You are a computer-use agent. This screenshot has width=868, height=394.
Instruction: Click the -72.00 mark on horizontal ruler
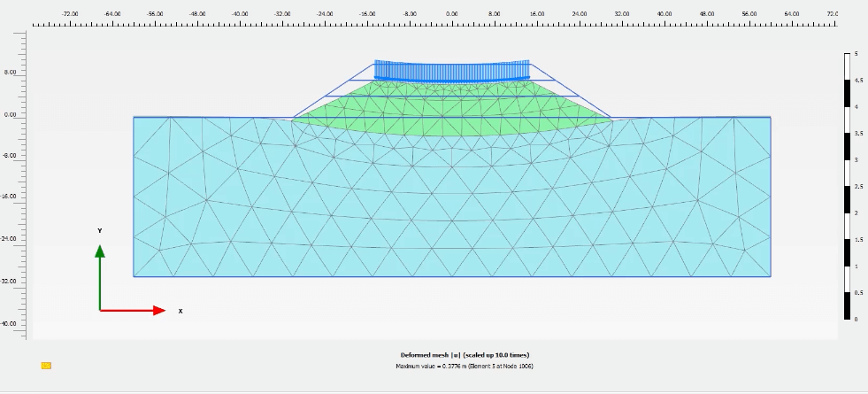[x=69, y=15]
